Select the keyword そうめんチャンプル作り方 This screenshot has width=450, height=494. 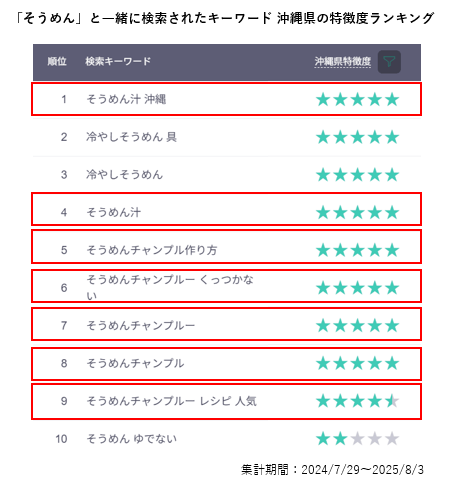coord(152,250)
